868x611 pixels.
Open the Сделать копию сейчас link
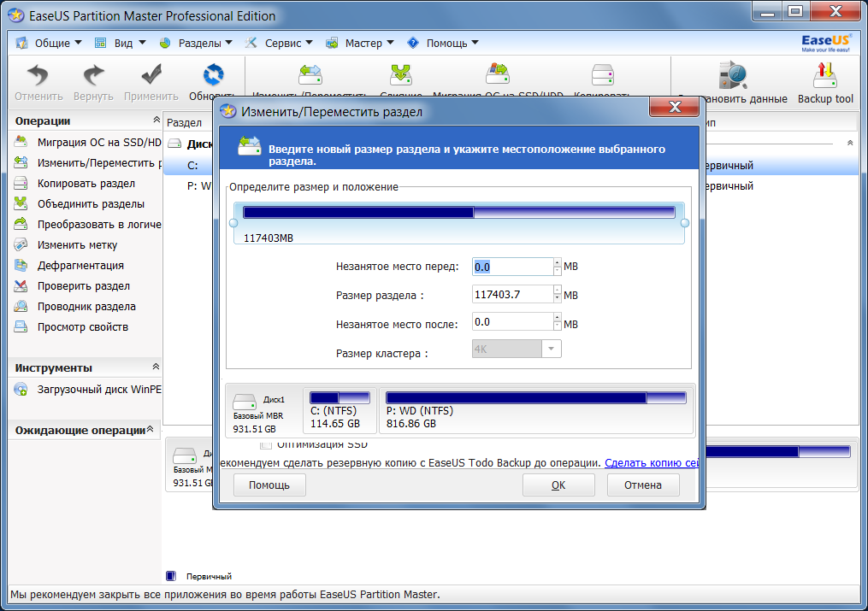coord(652,463)
